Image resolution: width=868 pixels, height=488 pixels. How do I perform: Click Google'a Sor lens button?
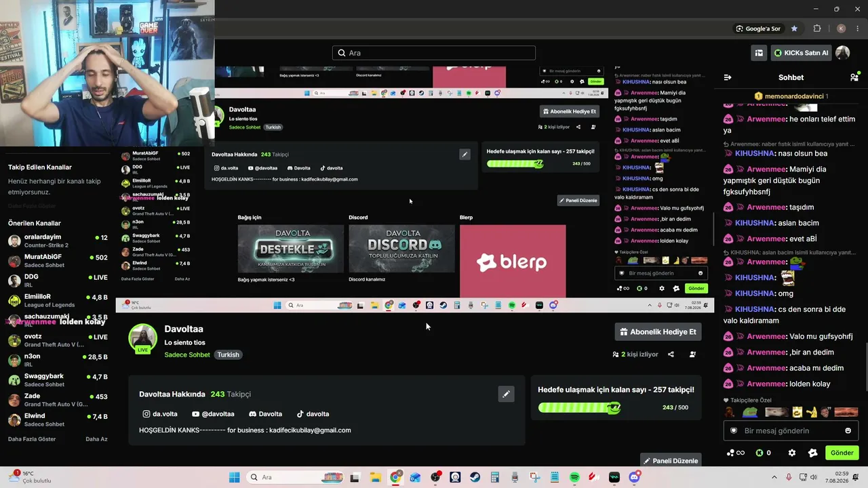758,28
